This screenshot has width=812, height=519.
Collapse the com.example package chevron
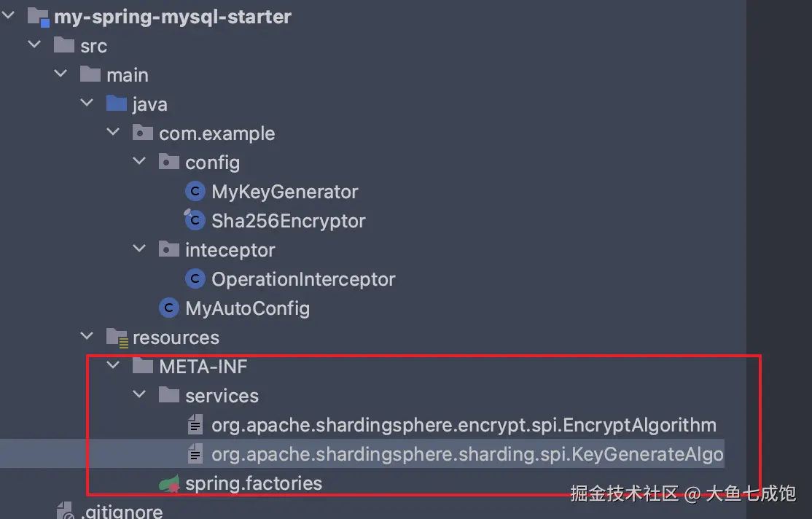[x=113, y=133]
